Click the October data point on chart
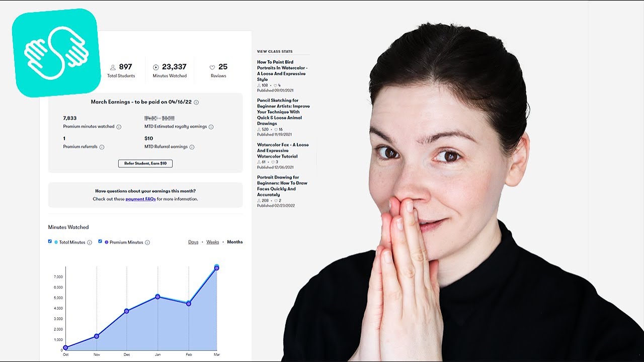 65,347
